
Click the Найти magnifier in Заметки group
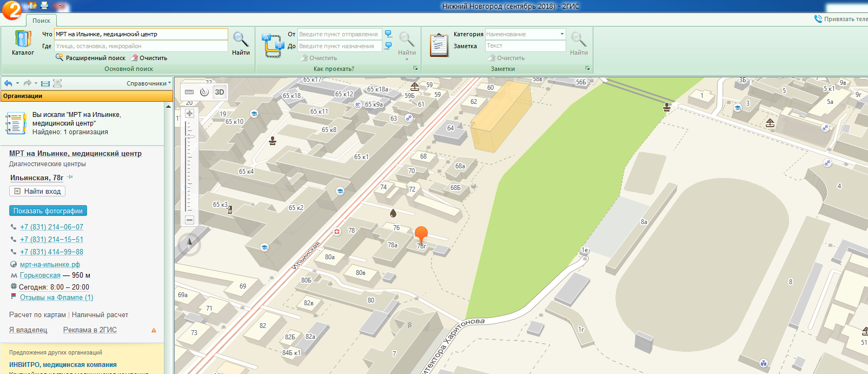point(579,43)
